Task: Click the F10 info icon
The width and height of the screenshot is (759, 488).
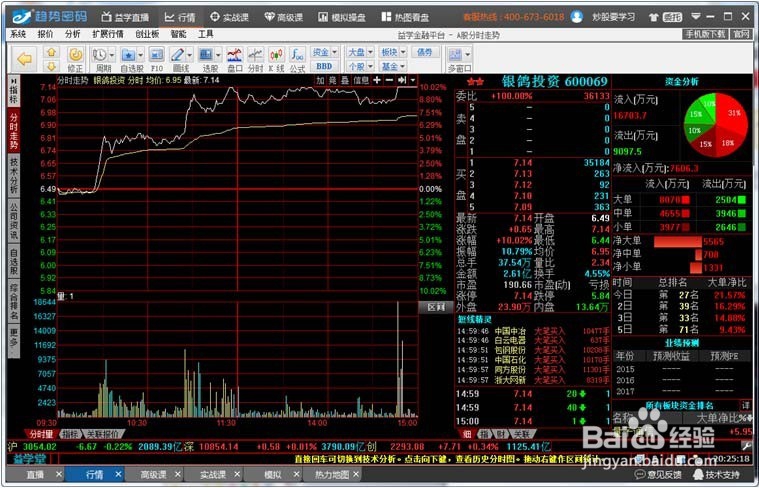Action: coord(156,55)
